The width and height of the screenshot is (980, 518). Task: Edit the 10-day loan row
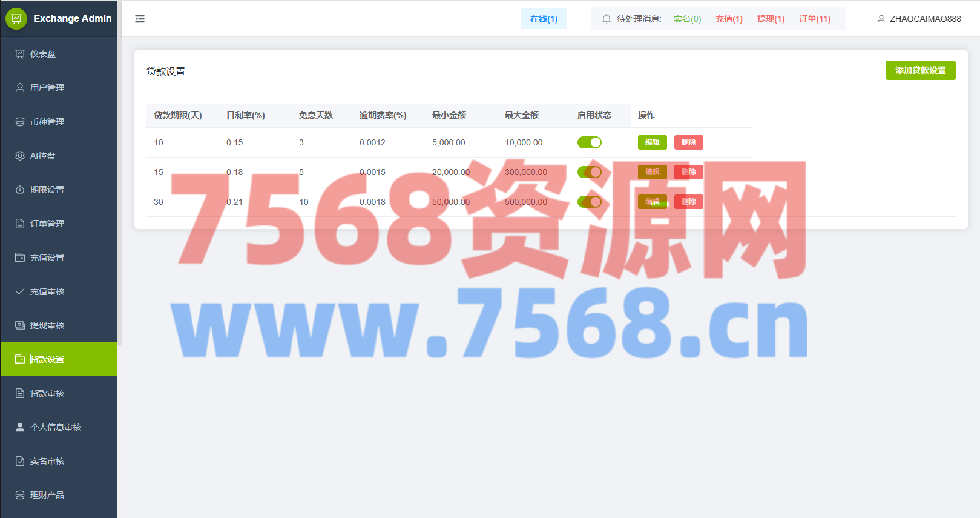pyautogui.click(x=652, y=142)
